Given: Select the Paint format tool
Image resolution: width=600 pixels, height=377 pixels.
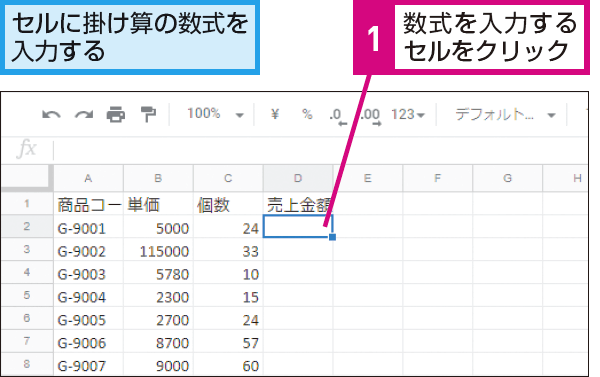Looking at the screenshot, I should coord(148,114).
